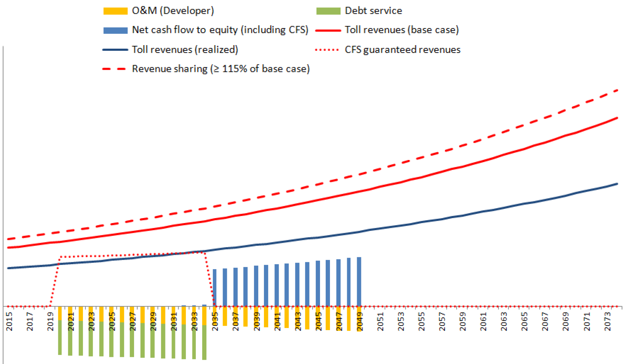Select the navy Toll revenues realized legend line
Viewport: 627px width, 364px height.
[x=115, y=50]
